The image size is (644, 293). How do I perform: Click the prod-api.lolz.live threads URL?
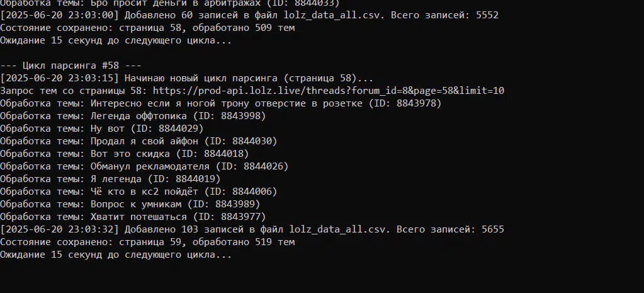click(329, 91)
